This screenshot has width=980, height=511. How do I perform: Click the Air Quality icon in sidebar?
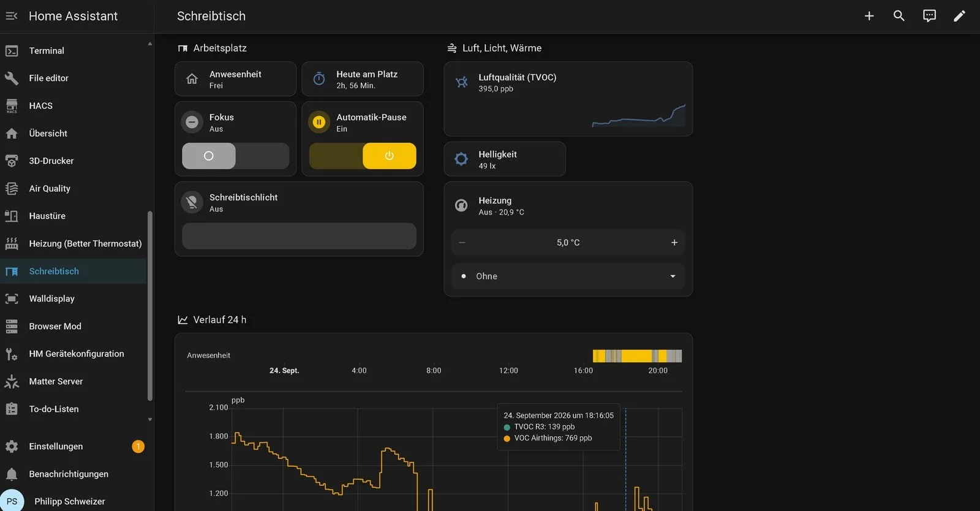(x=12, y=189)
